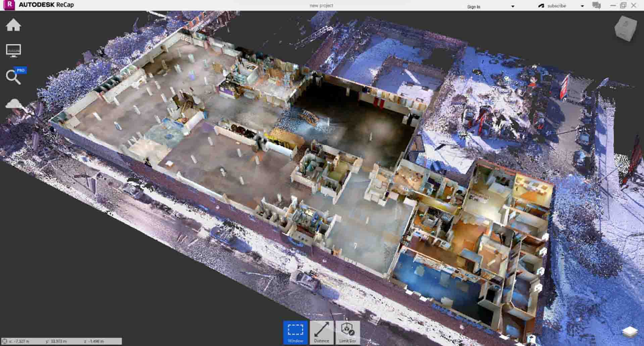This screenshot has width=644, height=346.
Task: Expand the subscribe dropdown arrow
Action: (x=582, y=6)
